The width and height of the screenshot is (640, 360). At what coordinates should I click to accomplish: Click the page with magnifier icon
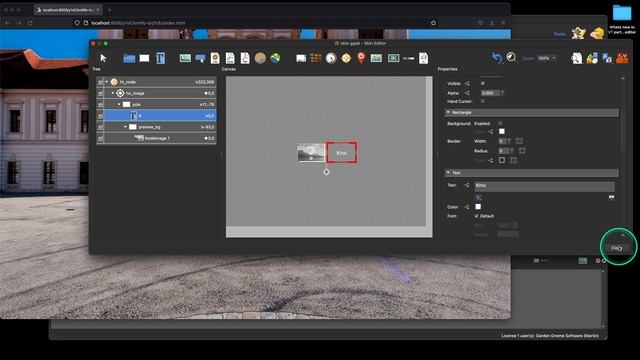pos(576,58)
